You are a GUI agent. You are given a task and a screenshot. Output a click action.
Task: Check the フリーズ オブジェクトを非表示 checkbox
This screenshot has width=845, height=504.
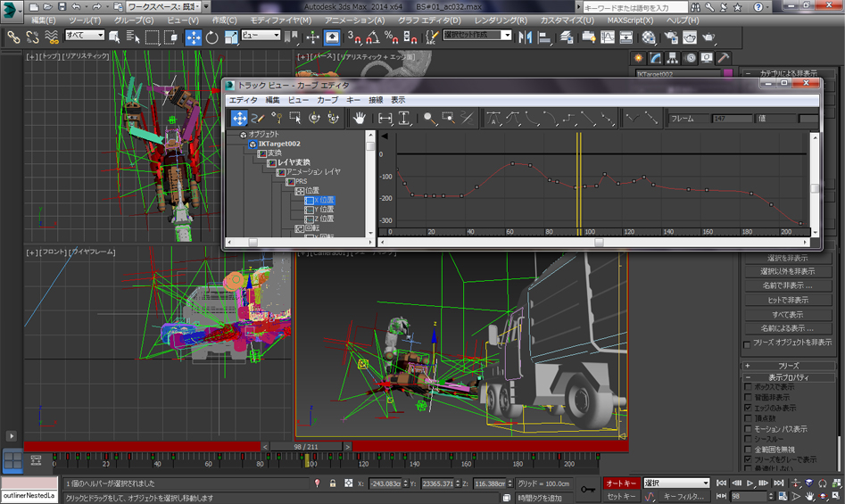(x=748, y=343)
